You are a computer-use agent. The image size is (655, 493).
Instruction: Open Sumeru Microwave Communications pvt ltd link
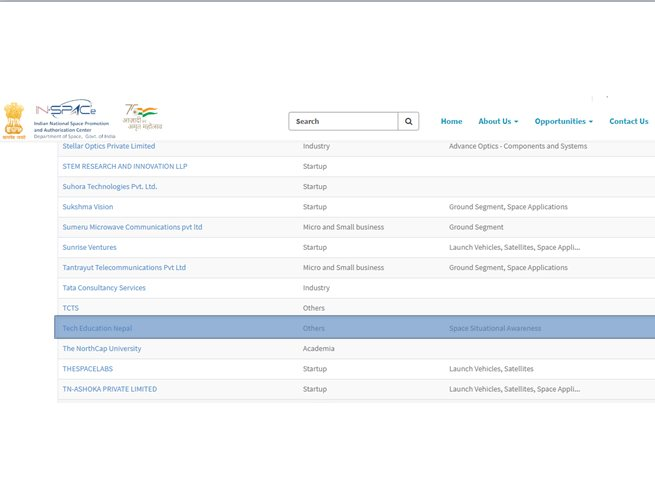(132, 227)
